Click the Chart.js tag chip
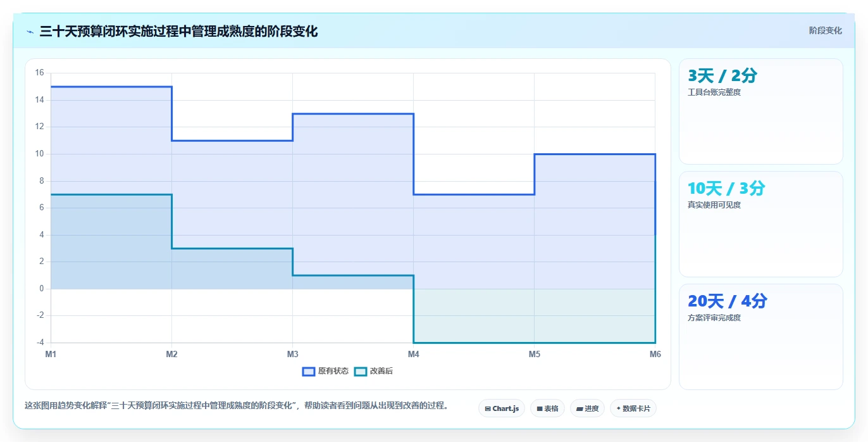This screenshot has height=442, width=868. (x=502, y=408)
